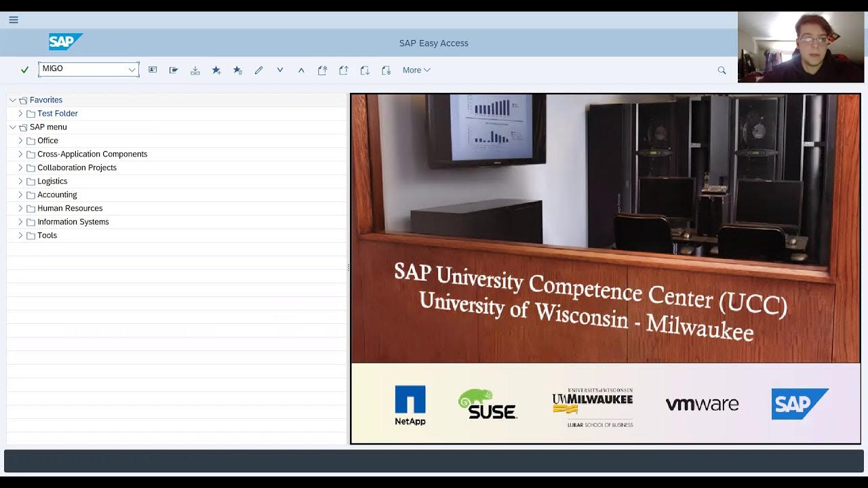Select the Favorites folder label
This screenshot has height=488, width=868.
click(46, 100)
